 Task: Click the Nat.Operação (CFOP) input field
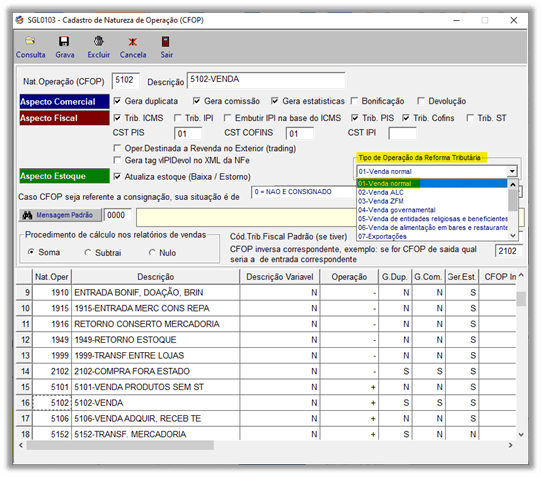click(126, 81)
